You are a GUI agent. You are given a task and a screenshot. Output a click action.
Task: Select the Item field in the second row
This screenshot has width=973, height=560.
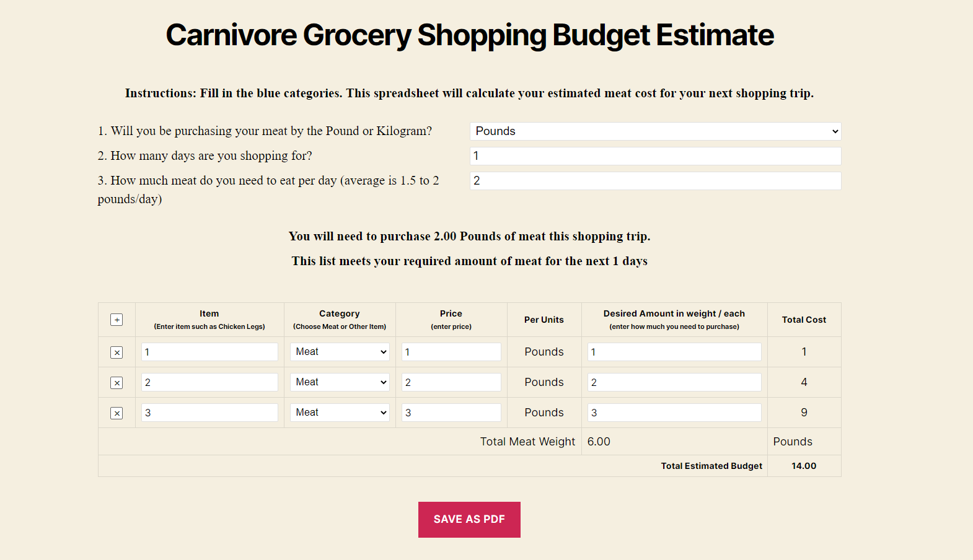point(209,382)
